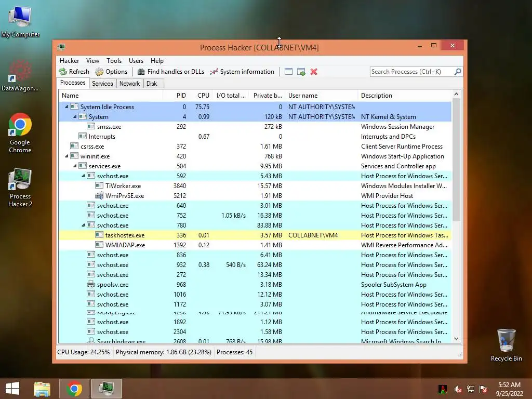Image resolution: width=532 pixels, height=399 pixels.
Task: Select the csrss.exe process icon
Action: 74,146
